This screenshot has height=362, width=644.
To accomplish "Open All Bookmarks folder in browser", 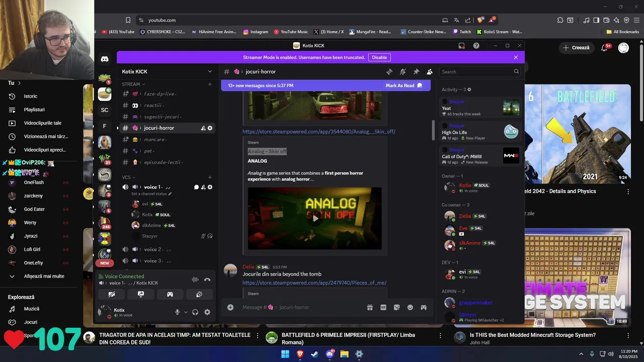I will coord(623,32).
